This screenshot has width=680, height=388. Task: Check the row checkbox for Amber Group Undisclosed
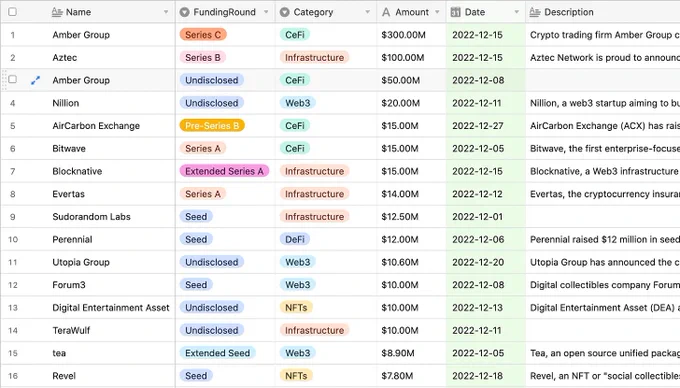tap(13, 79)
